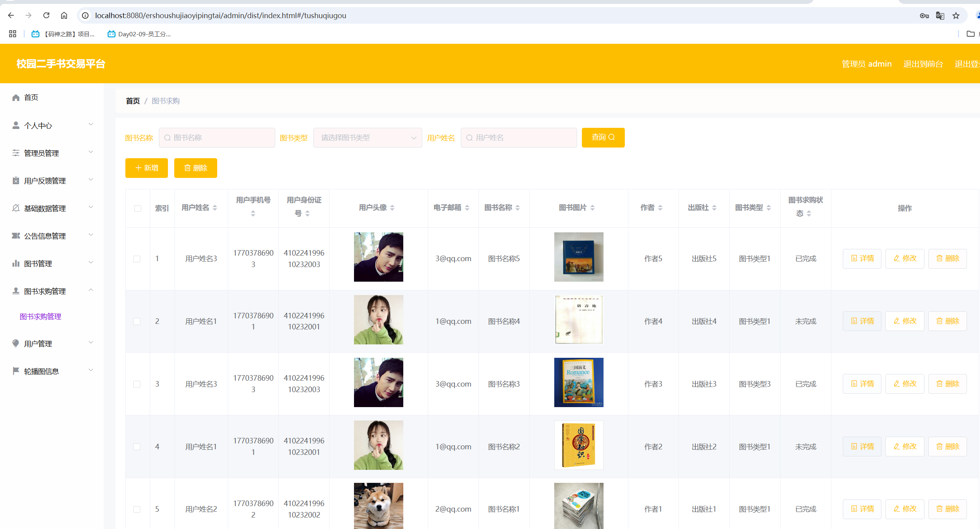The height and width of the screenshot is (529, 980).
Task: Open 个人中心 via its person icon
Action: click(x=16, y=125)
